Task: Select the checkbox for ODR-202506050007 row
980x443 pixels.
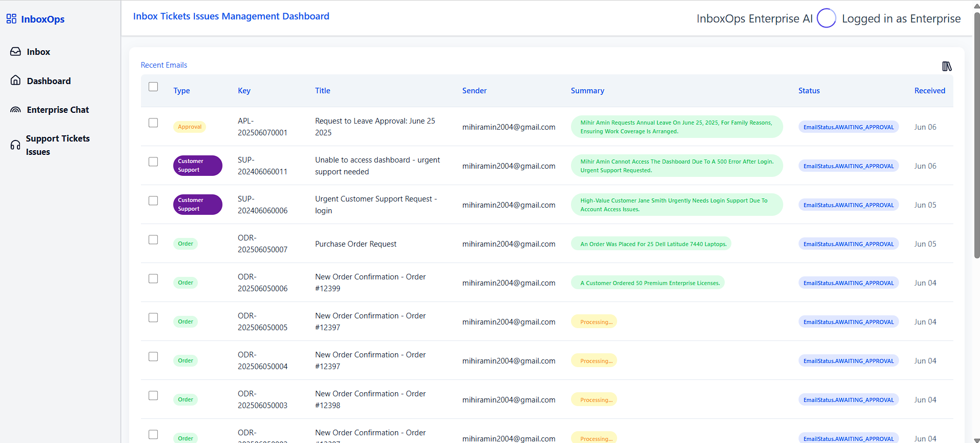Action: pos(153,239)
